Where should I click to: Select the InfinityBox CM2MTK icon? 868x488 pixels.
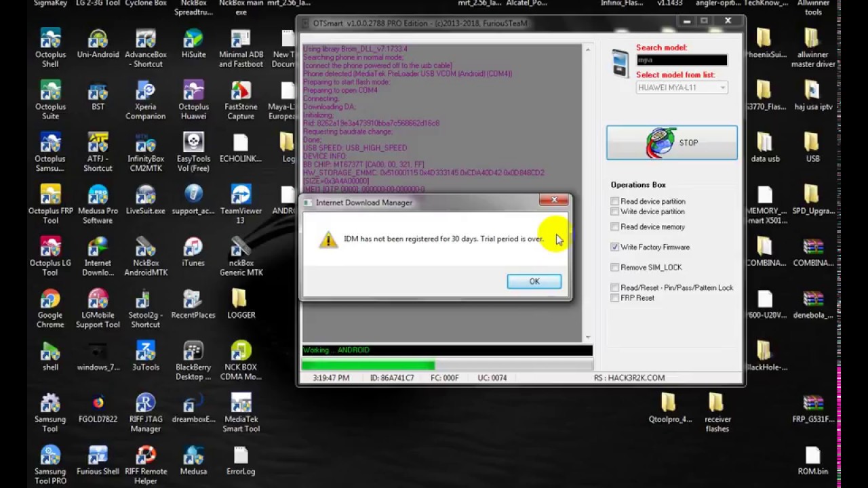[145, 152]
